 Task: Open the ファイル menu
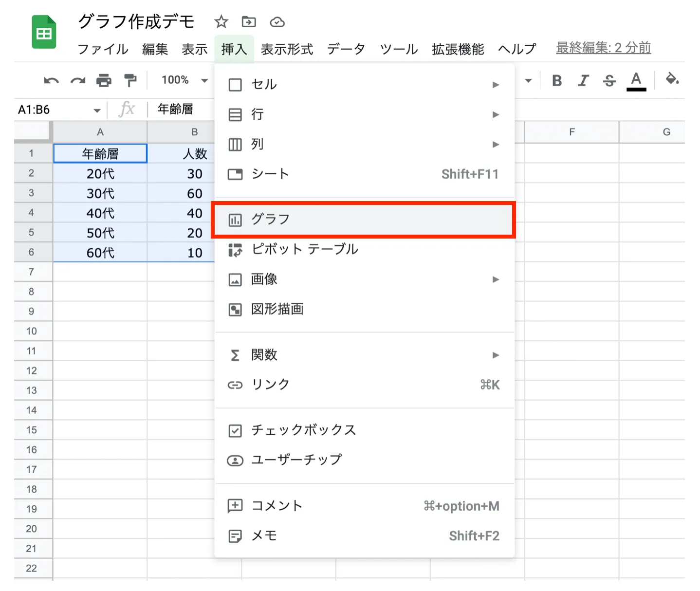103,49
